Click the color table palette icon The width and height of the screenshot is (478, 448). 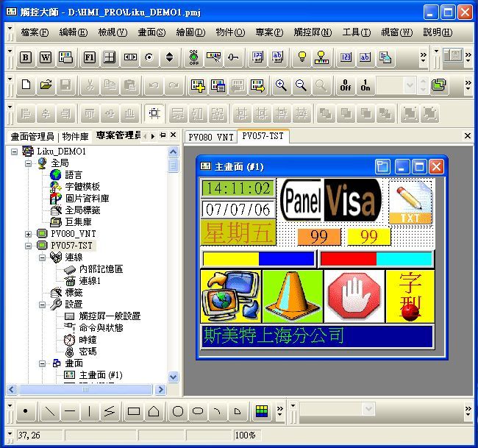(x=261, y=412)
